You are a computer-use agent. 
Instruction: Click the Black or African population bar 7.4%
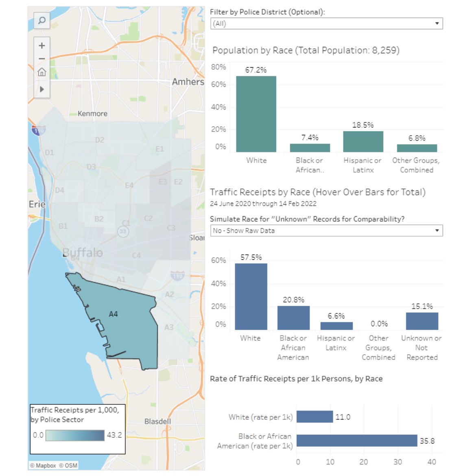click(x=310, y=148)
